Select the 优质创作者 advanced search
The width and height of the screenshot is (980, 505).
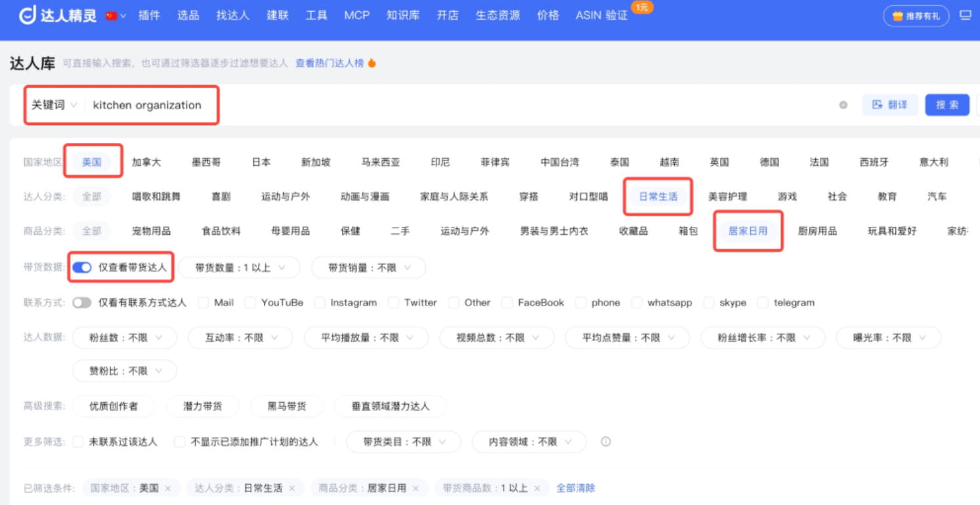tap(114, 406)
